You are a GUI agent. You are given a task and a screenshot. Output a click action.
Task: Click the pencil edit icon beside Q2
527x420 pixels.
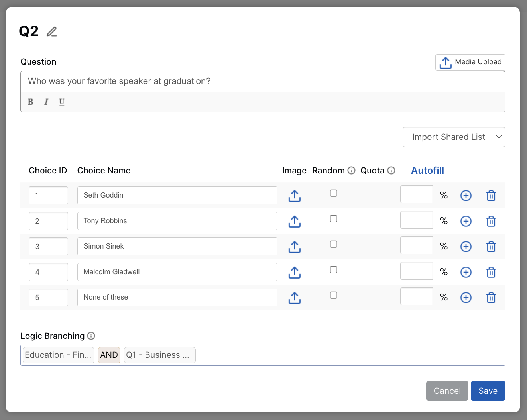(52, 32)
